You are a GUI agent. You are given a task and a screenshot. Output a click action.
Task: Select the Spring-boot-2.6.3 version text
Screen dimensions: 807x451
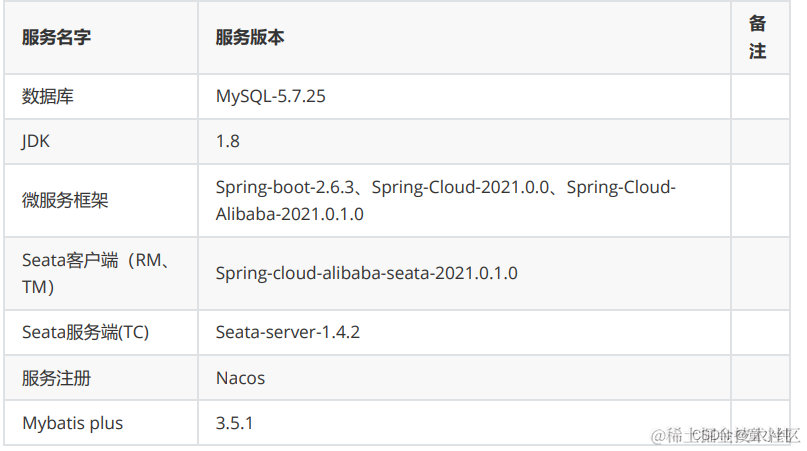[x=285, y=187]
